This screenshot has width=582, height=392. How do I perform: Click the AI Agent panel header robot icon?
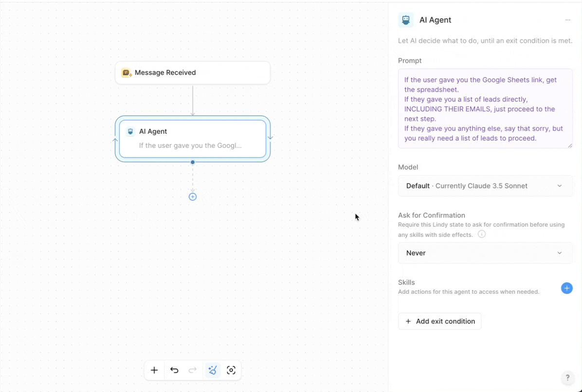pyautogui.click(x=406, y=20)
